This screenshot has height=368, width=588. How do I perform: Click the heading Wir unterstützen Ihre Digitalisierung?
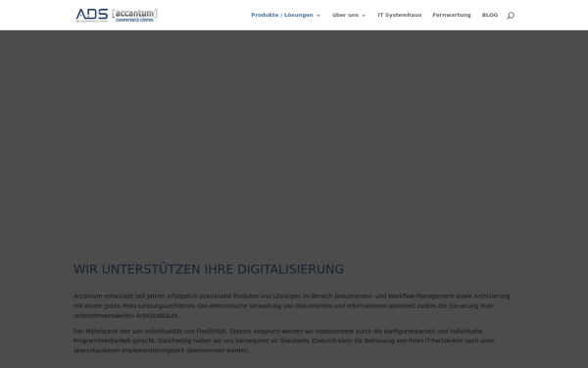209,269
